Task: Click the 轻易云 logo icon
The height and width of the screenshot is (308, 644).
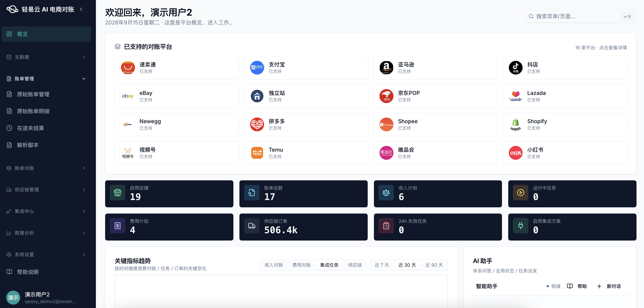Action: coord(12,9)
